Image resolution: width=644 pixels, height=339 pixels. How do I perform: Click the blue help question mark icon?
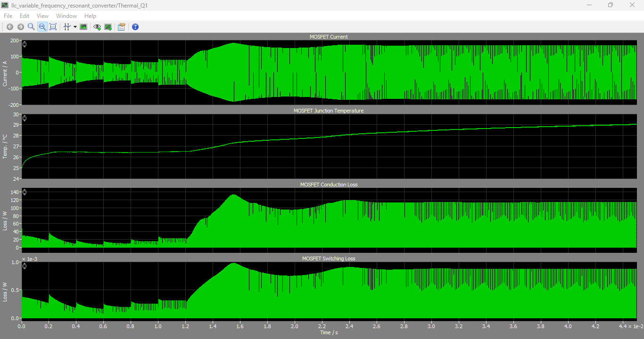135,27
